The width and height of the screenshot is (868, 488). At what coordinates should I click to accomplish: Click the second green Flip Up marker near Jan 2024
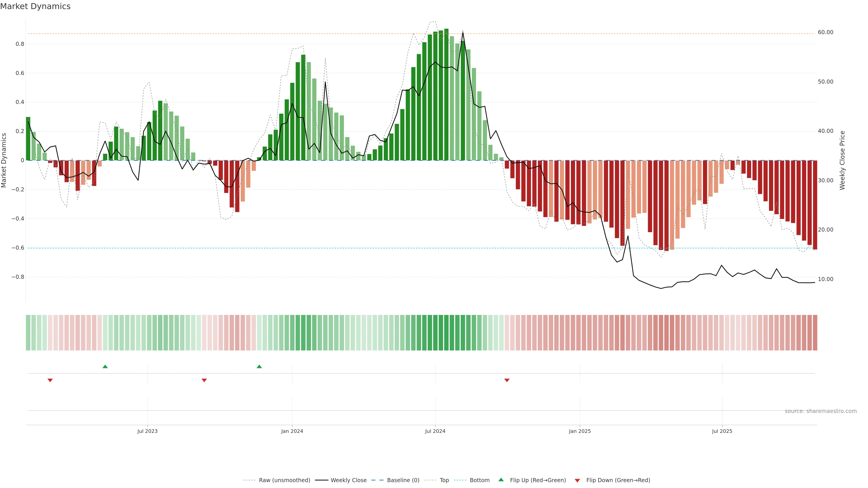pyautogui.click(x=259, y=366)
